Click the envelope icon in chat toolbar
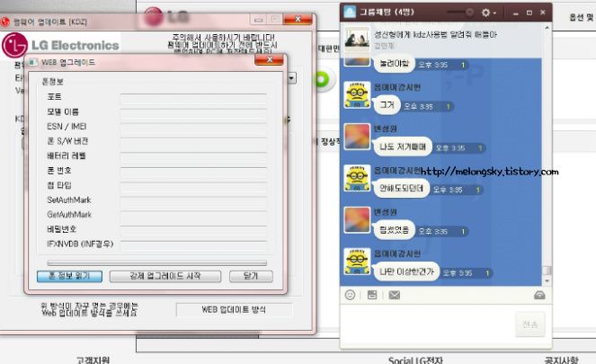 394,295
